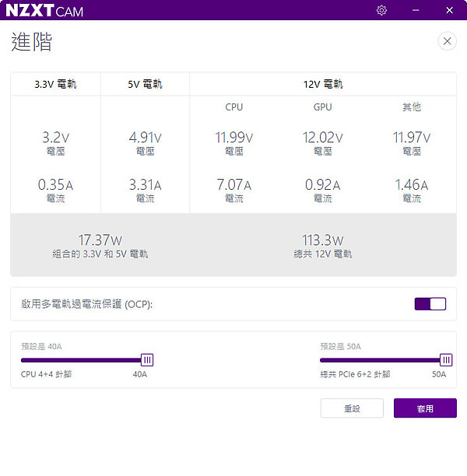
Task: Click the 11.99V CPU voltage value
Action: point(234,137)
